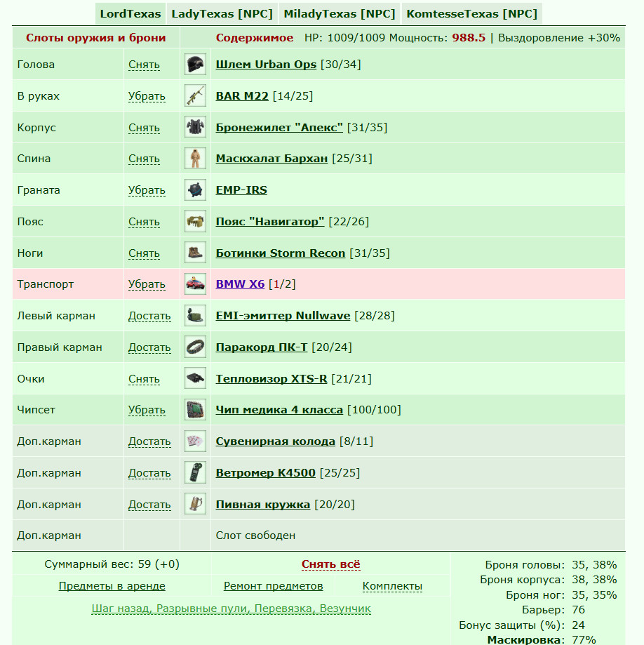
Task: Select the KomtesseTexas [NPC] tab
Action: pos(471,13)
